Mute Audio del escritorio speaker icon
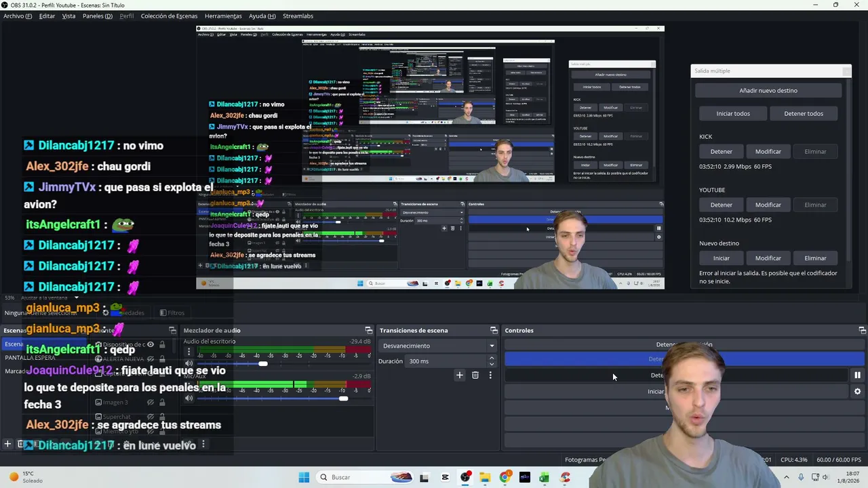The height and width of the screenshot is (488, 868). click(x=189, y=364)
